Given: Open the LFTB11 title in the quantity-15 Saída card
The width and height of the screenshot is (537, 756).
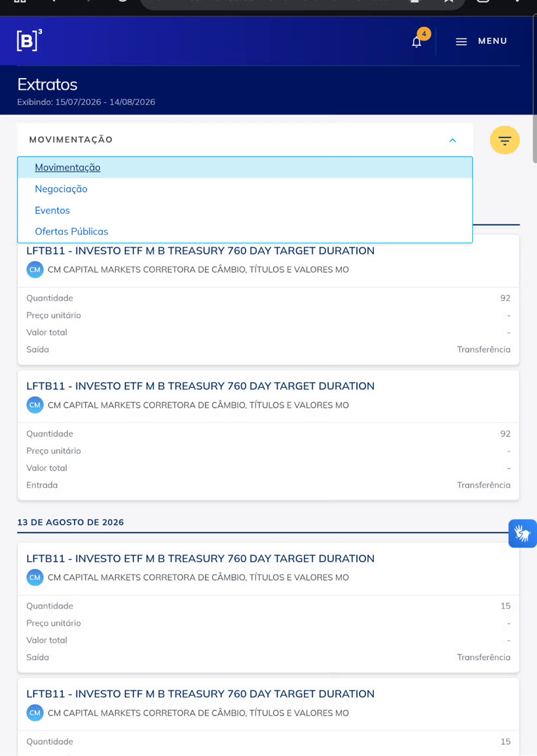Looking at the screenshot, I should (200, 558).
